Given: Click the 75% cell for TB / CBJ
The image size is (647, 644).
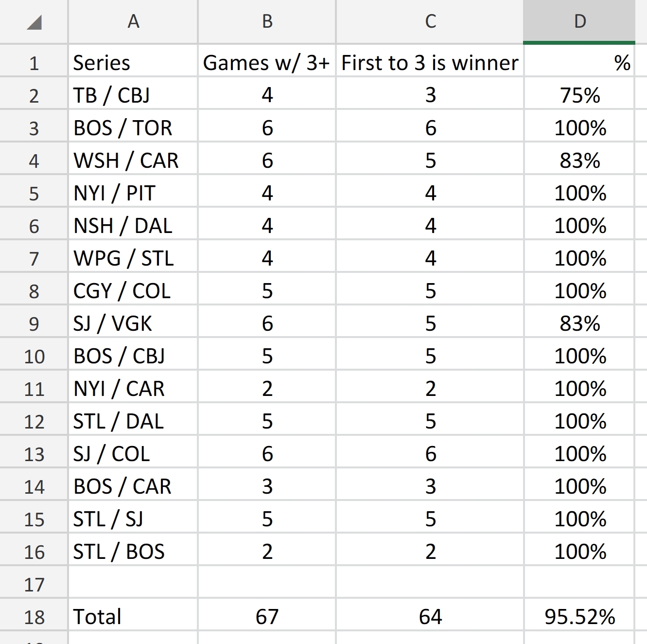Looking at the screenshot, I should 579,94.
